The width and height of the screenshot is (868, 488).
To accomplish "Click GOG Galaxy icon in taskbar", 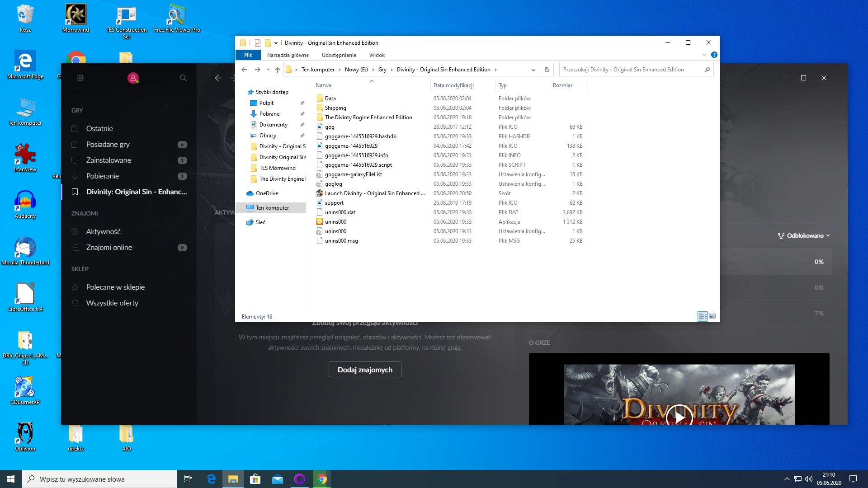I will (x=300, y=479).
